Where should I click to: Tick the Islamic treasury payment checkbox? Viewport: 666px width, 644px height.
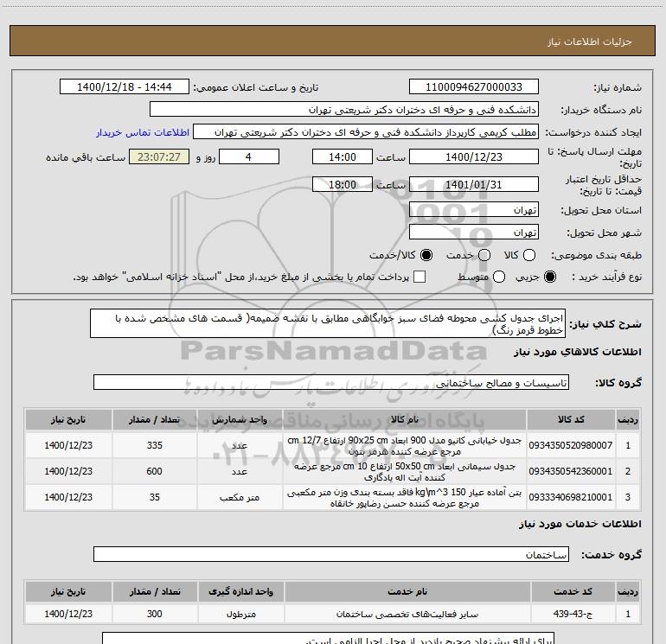pos(419,277)
